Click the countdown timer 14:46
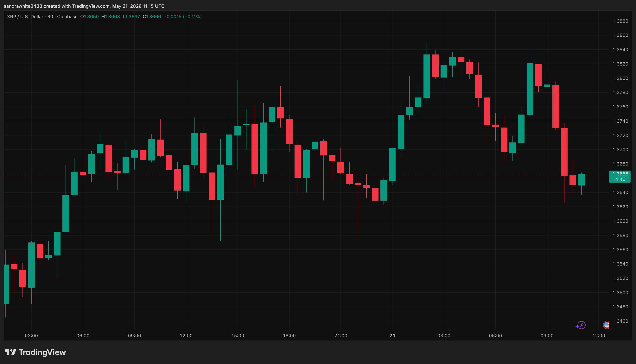636x364 pixels. [619, 179]
